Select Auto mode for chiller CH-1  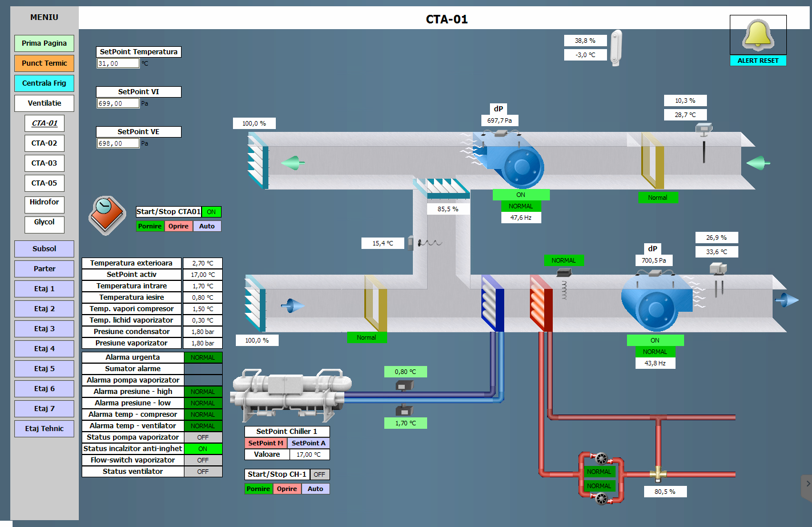[315, 489]
